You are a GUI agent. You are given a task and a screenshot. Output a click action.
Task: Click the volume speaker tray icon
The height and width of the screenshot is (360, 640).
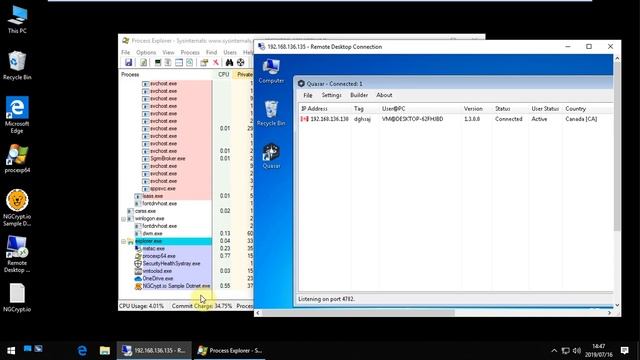click(x=577, y=351)
